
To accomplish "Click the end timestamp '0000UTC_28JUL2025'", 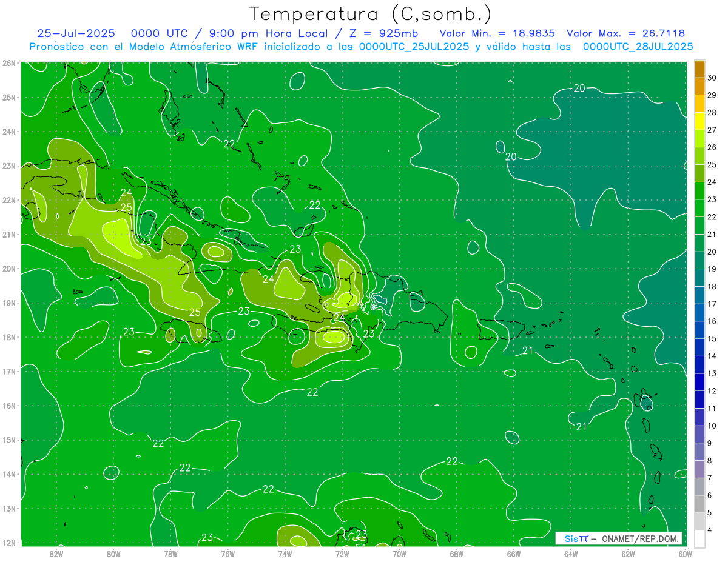I will pyautogui.click(x=638, y=46).
